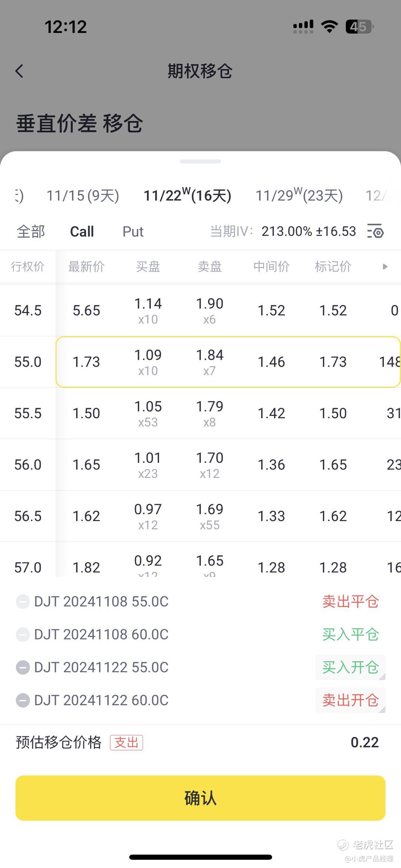
Task: Grab the sheet drag handle bar
Action: [x=200, y=162]
